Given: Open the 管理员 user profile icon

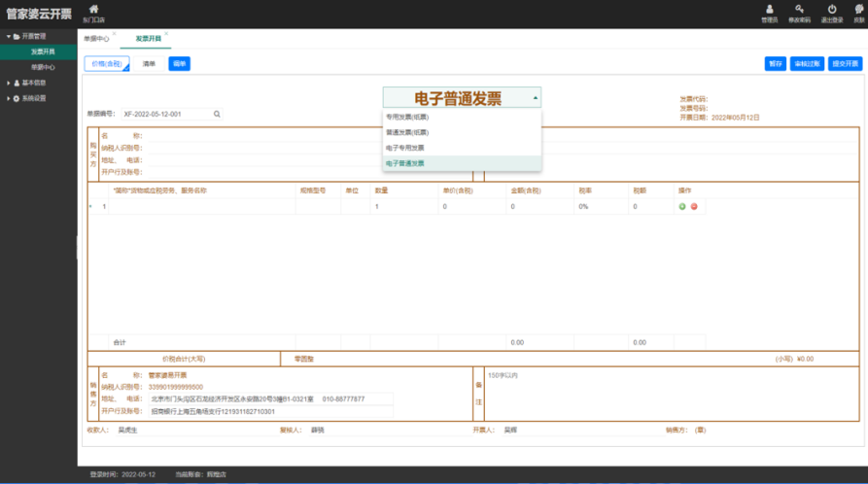Looking at the screenshot, I should coord(769,9).
